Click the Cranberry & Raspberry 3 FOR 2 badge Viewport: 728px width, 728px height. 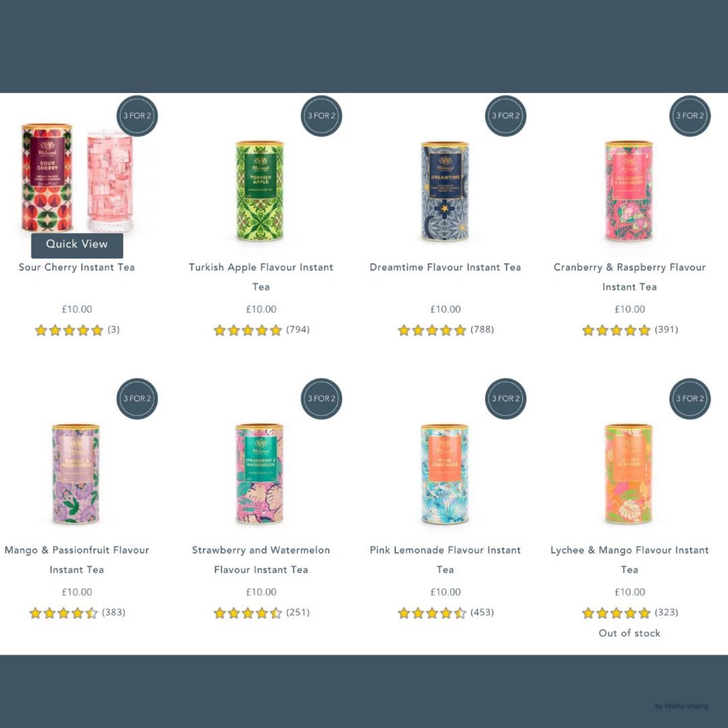(x=690, y=116)
